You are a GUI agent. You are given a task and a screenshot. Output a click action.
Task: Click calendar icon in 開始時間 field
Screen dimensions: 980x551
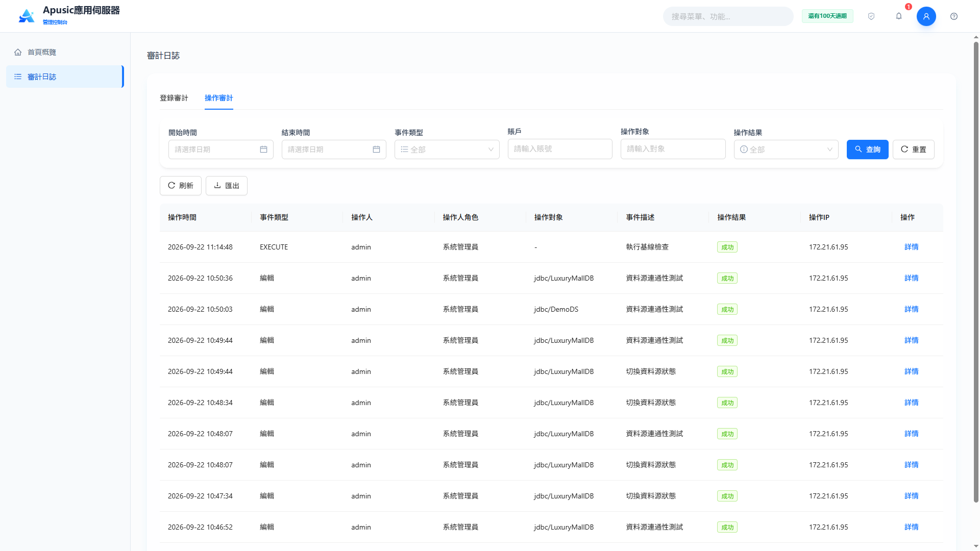[263, 149]
